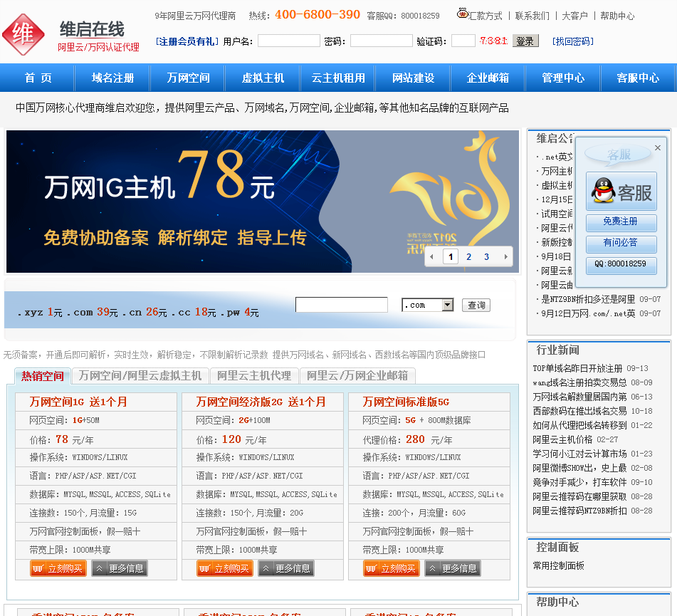Open 网站建设 in the navigation bar
Image resolution: width=677 pixels, height=616 pixels.
click(413, 78)
